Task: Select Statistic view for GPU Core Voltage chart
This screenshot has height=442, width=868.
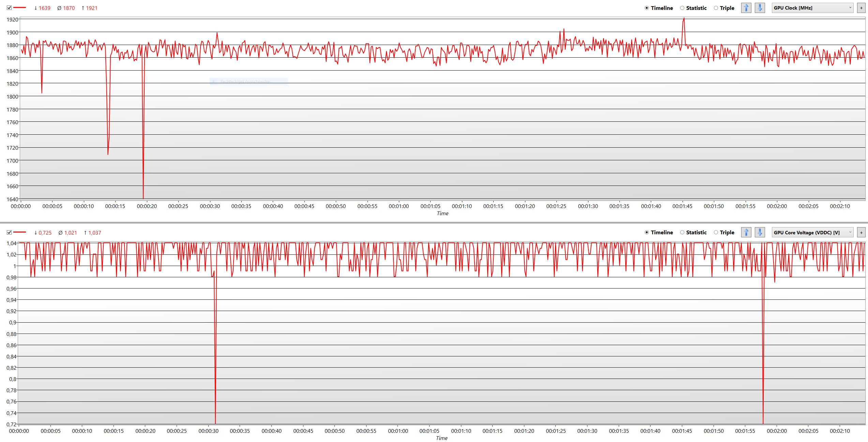Action: coord(682,233)
